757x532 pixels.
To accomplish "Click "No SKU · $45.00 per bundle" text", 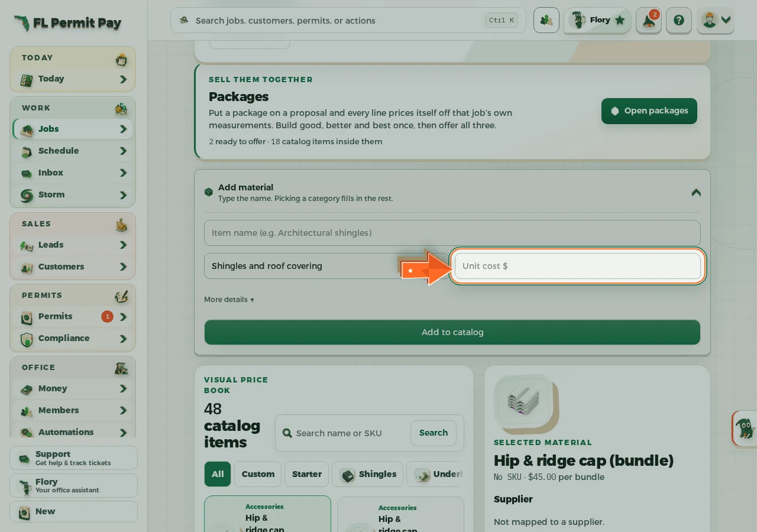I will pyautogui.click(x=549, y=477).
